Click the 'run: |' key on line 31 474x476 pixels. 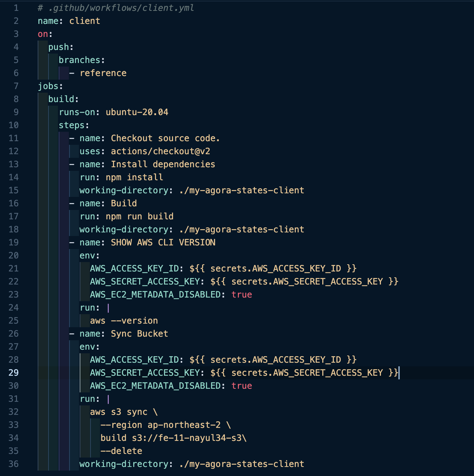pos(95,399)
